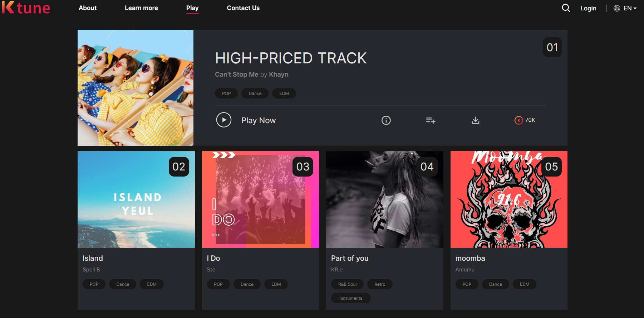The width and height of the screenshot is (644, 318).
Task: Open the Learn more menu
Action: (x=141, y=8)
